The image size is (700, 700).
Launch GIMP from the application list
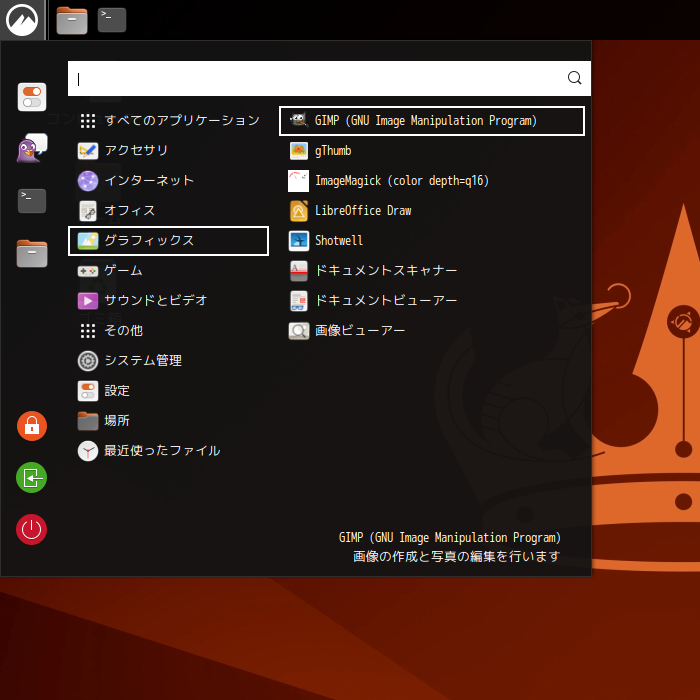pos(432,121)
